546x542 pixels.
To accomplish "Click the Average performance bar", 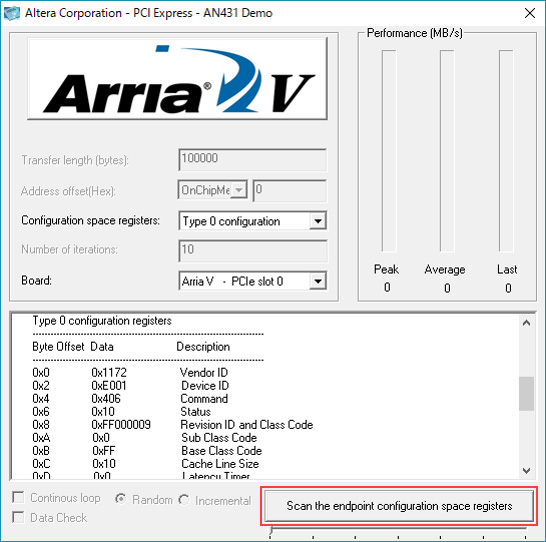I will (x=447, y=151).
